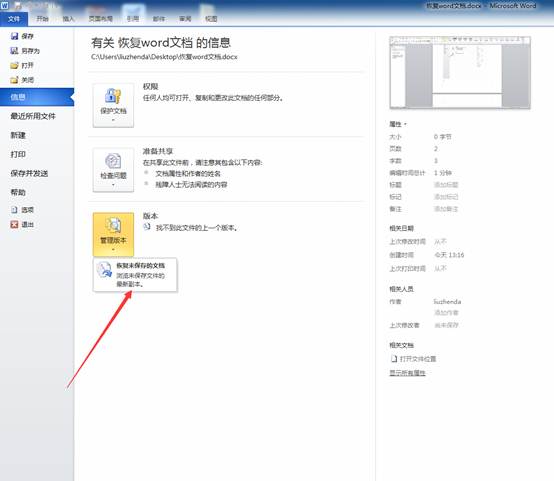Click the file icon beside Open File Location
Screen dimensions: 554x481
coord(394,359)
